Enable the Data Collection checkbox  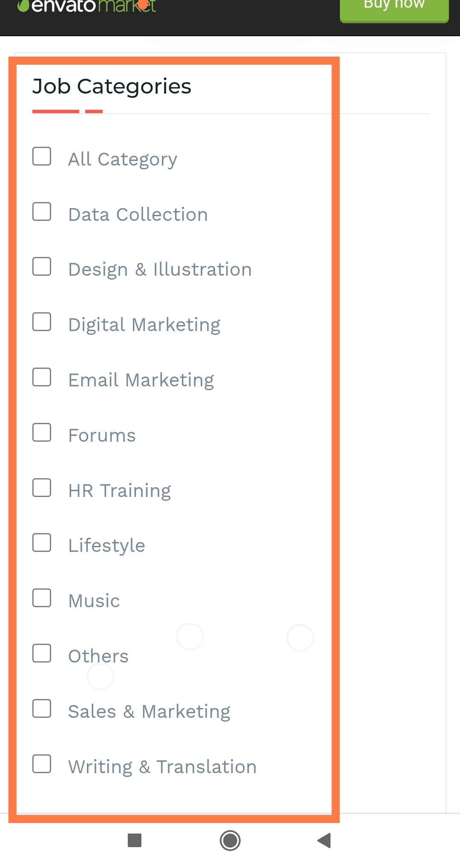42,211
